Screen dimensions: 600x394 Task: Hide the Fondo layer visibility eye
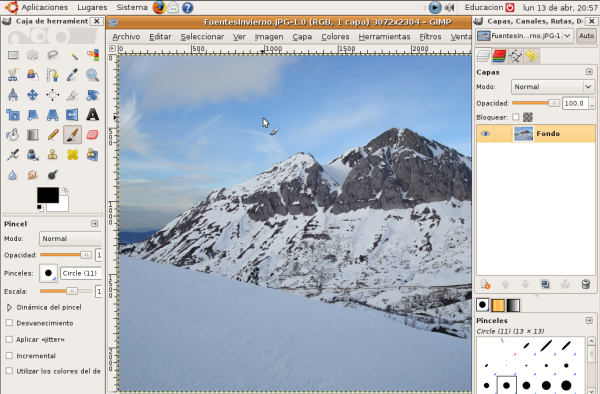click(485, 134)
